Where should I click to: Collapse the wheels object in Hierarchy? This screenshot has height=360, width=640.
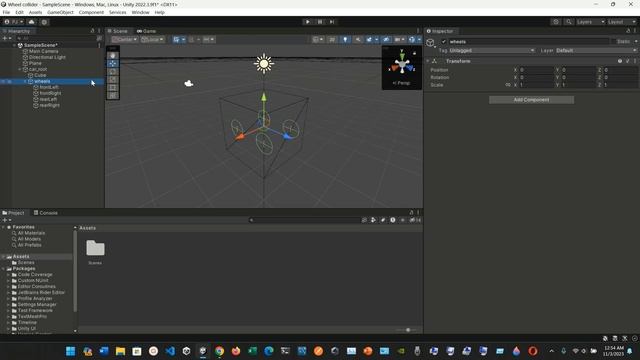tap(25, 82)
